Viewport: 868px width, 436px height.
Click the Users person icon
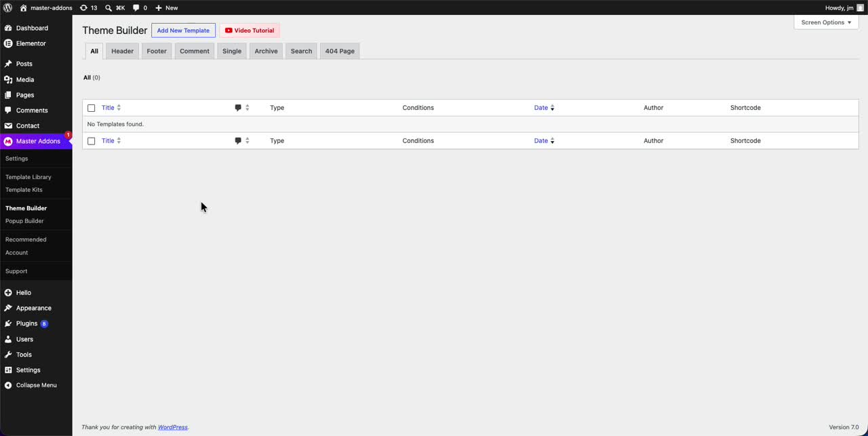8,339
